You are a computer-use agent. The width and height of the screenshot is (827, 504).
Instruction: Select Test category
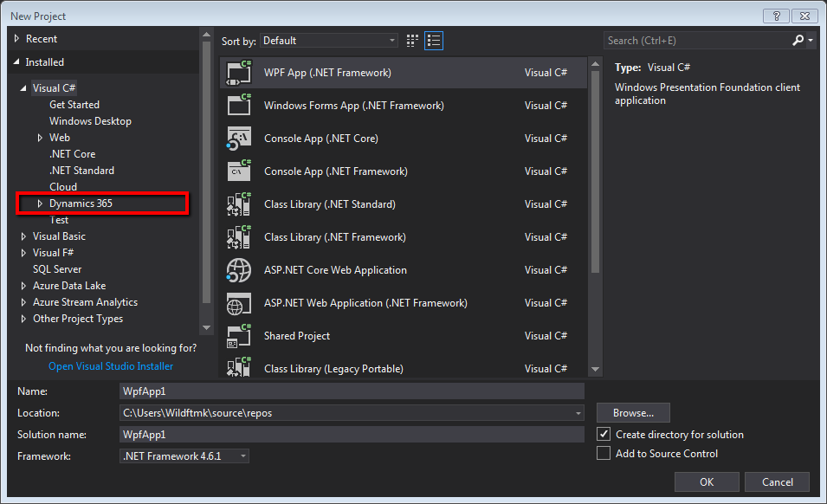(x=59, y=220)
